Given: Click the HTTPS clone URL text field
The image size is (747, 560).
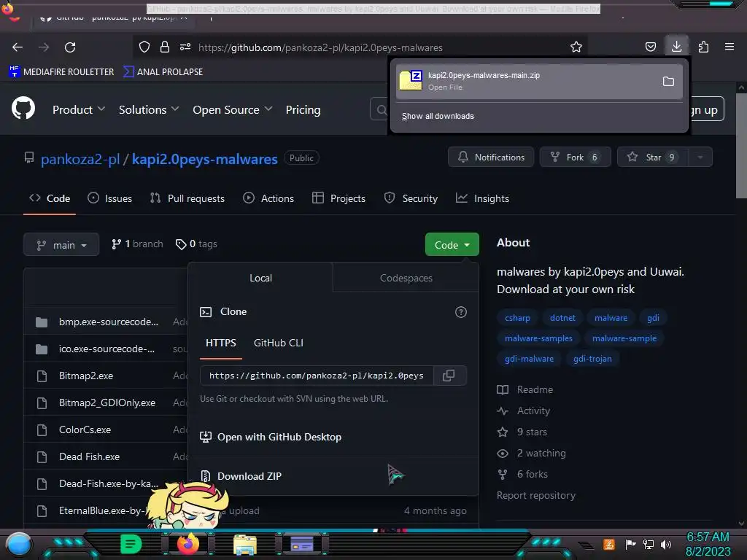Looking at the screenshot, I should click(x=317, y=376).
